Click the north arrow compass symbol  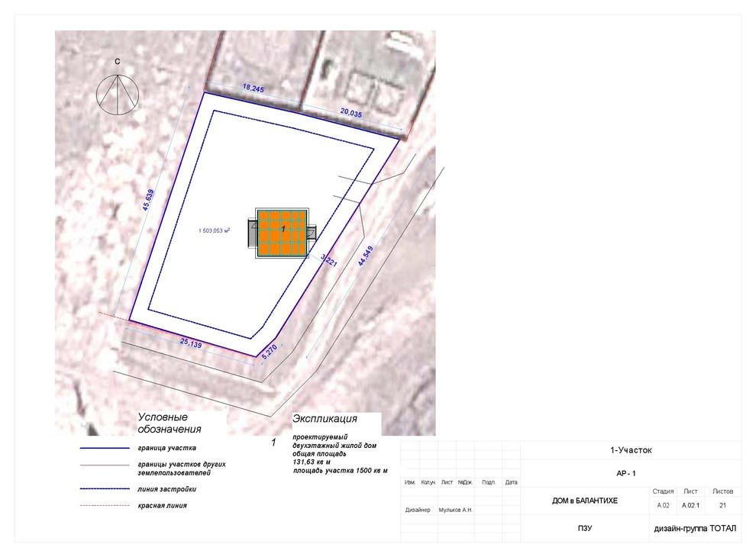coord(116,92)
